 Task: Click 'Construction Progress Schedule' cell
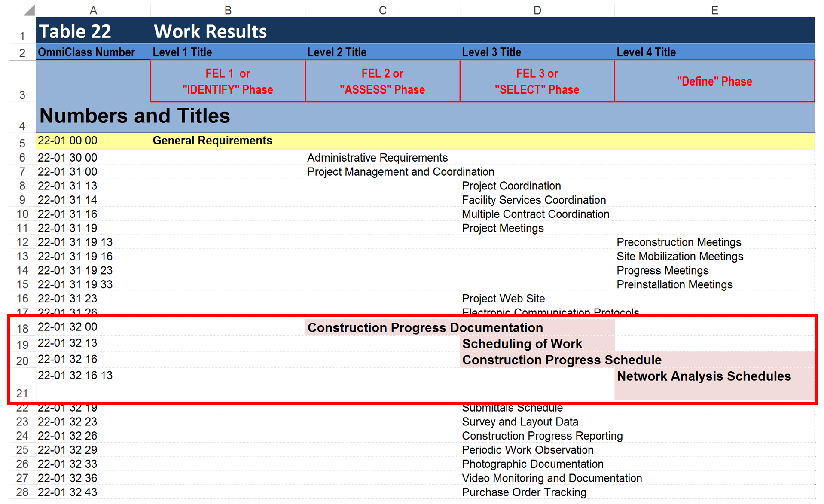[562, 360]
